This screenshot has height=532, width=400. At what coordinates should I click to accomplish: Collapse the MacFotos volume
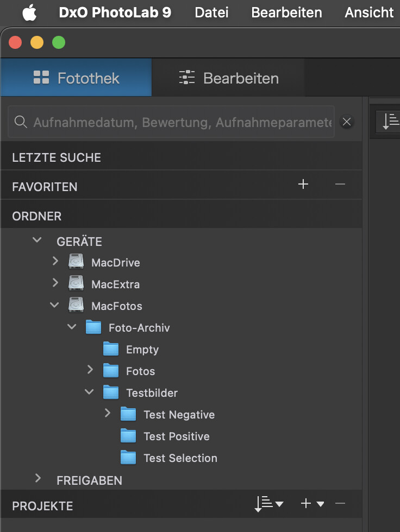point(54,305)
